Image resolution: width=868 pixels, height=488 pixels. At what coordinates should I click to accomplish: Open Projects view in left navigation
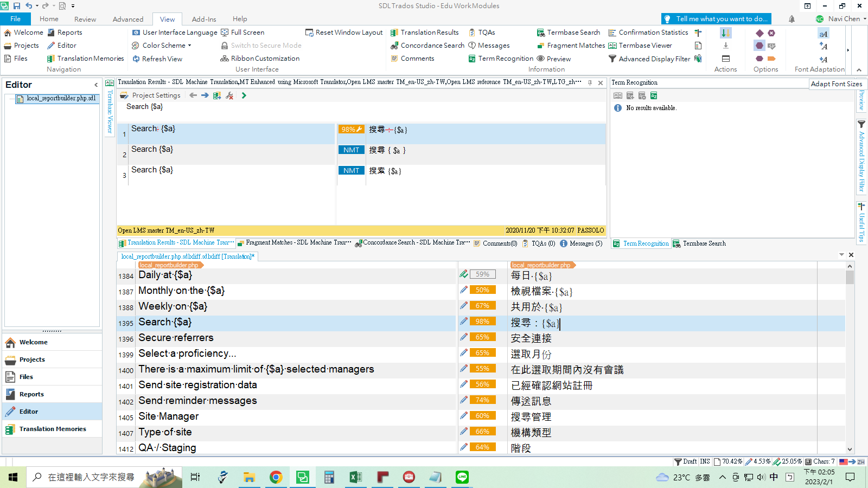pos(52,359)
